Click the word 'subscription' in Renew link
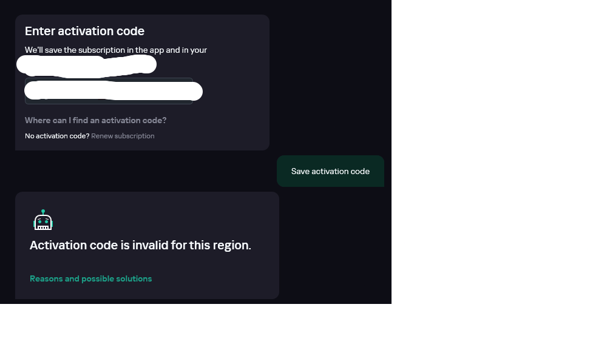 [x=134, y=136]
